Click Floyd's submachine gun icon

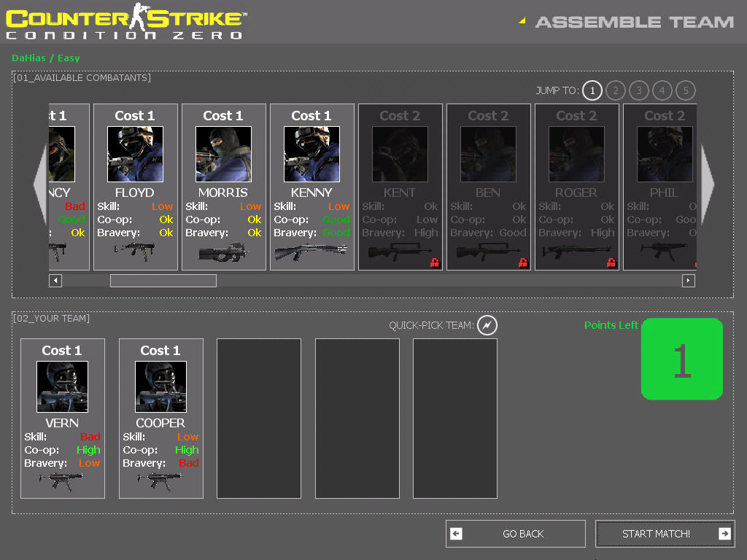click(x=135, y=251)
